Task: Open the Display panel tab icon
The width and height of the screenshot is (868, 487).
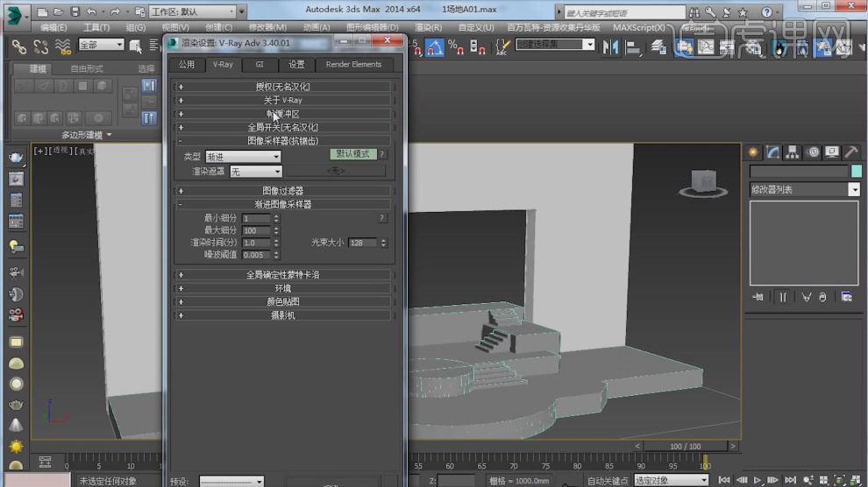Action: tap(832, 152)
